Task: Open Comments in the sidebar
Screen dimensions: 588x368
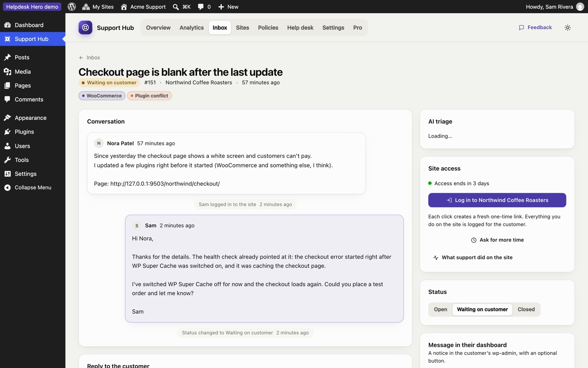Action: [33, 100]
